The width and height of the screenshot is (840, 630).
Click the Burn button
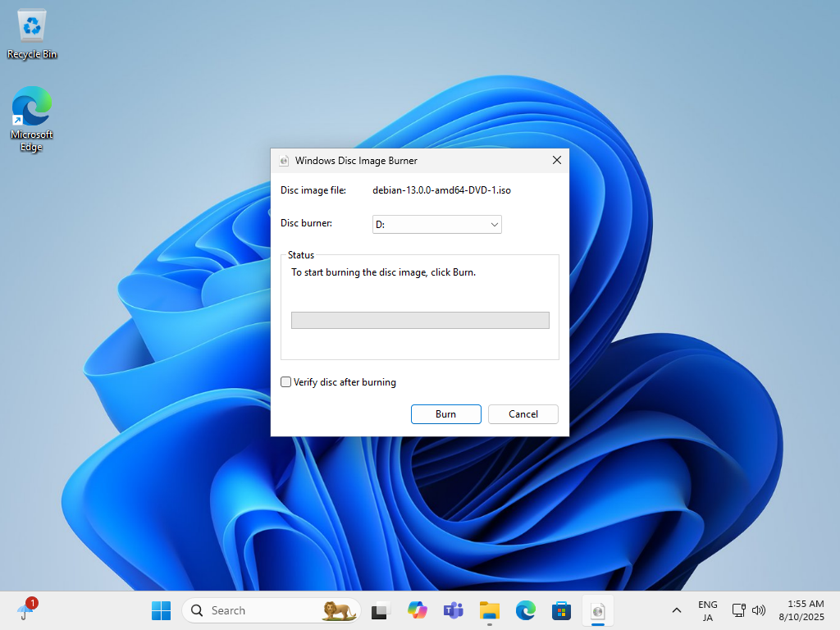pyautogui.click(x=445, y=414)
